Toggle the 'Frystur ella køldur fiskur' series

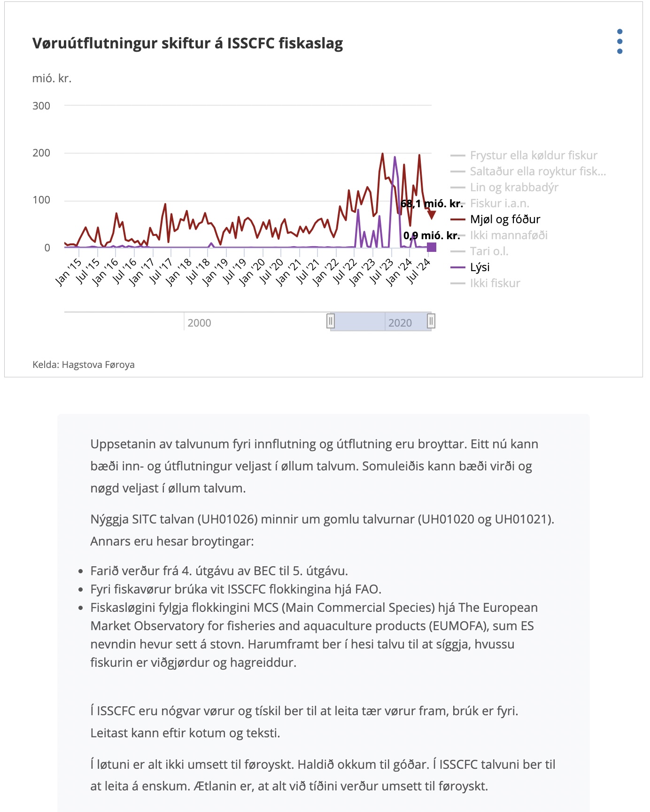(x=533, y=156)
